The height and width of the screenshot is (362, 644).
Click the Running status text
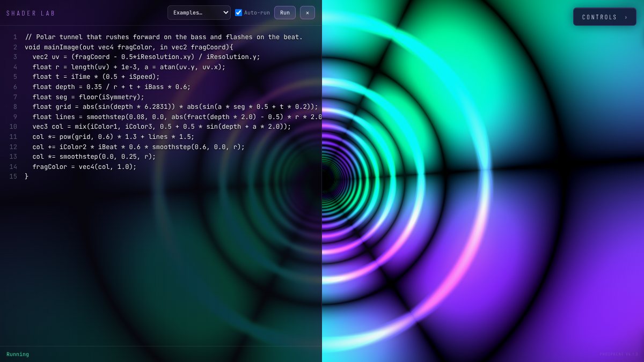(18, 354)
